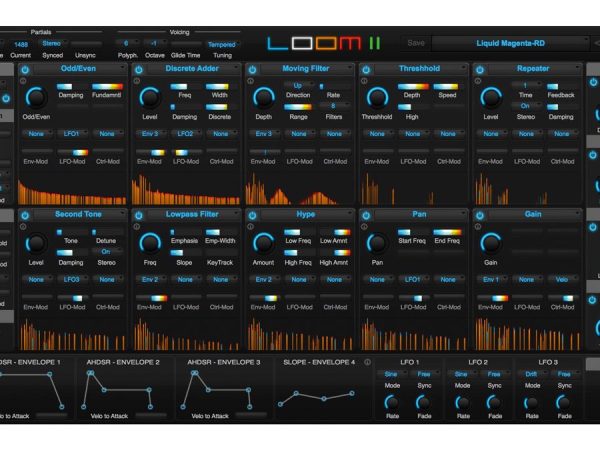The width and height of the screenshot is (600, 450).
Task: Disable the Moving Filter module
Action: point(253,70)
